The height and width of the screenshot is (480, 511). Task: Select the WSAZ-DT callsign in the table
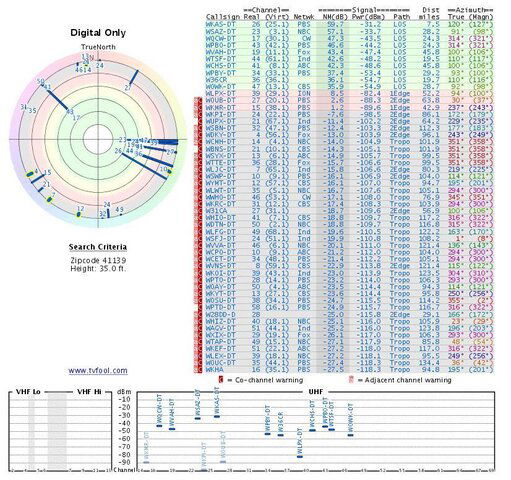pos(220,31)
